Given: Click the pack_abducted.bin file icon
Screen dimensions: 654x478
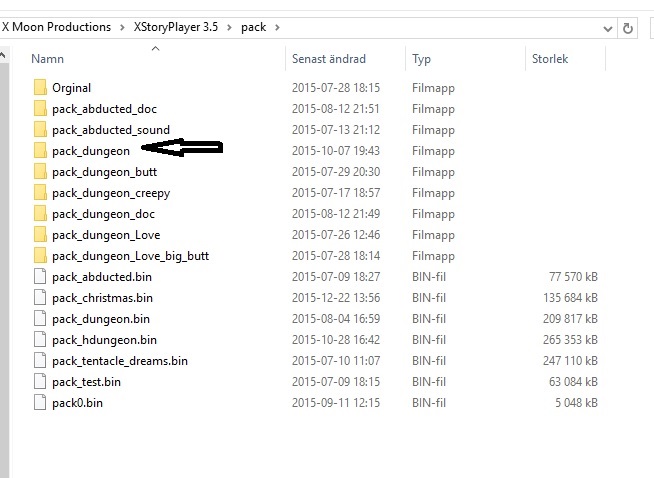Looking at the screenshot, I should [40, 277].
